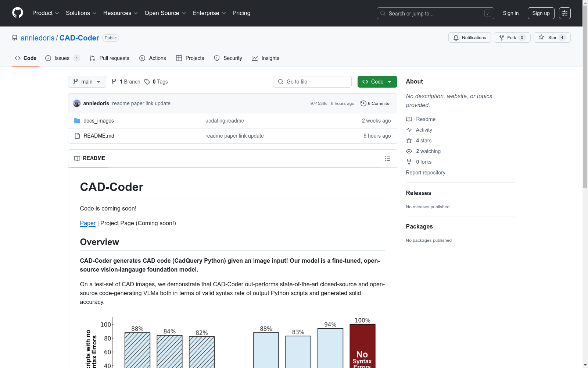Open the docs_images folder link

tap(99, 121)
